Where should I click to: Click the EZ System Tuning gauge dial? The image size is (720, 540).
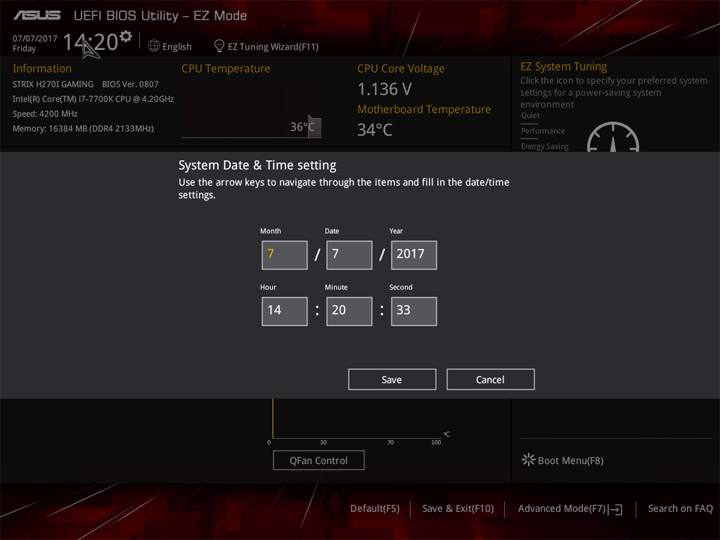coord(613,137)
